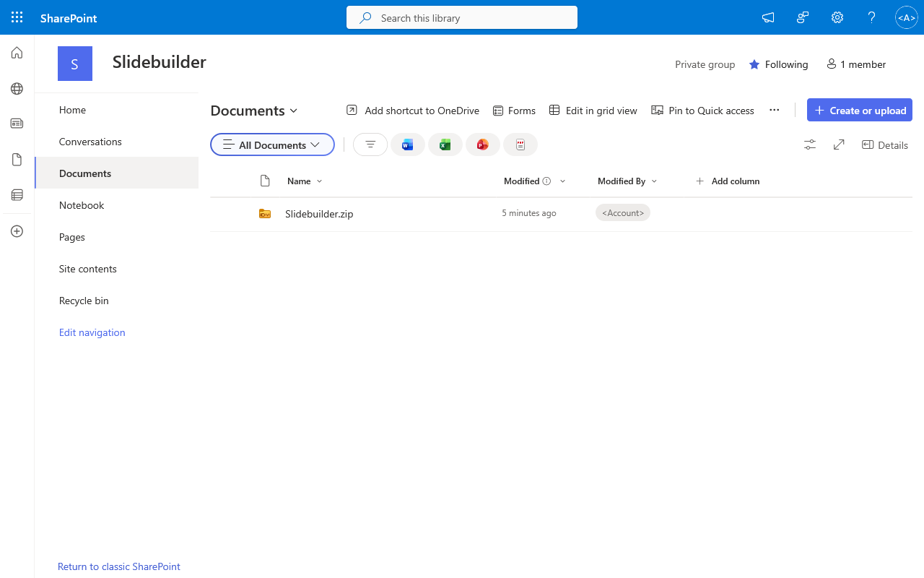Open the SharePoint home icon in sidebar
Screen dimensions: 924x578
(17, 53)
